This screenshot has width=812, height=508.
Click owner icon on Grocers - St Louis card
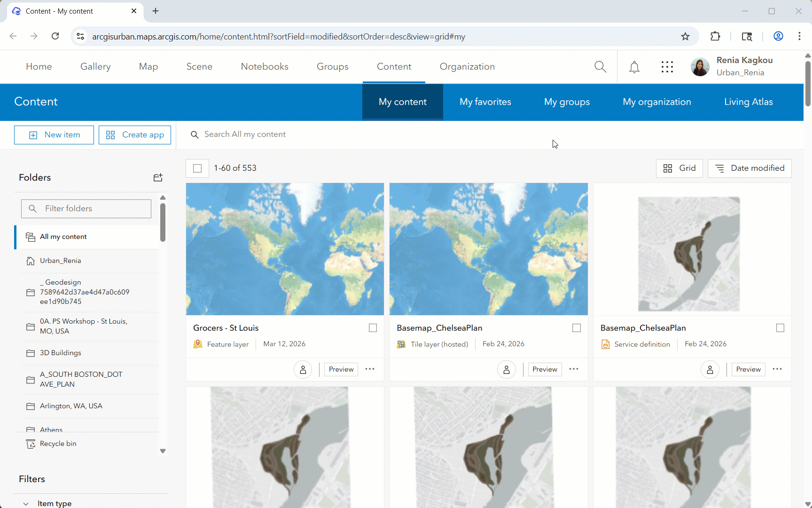(303, 370)
